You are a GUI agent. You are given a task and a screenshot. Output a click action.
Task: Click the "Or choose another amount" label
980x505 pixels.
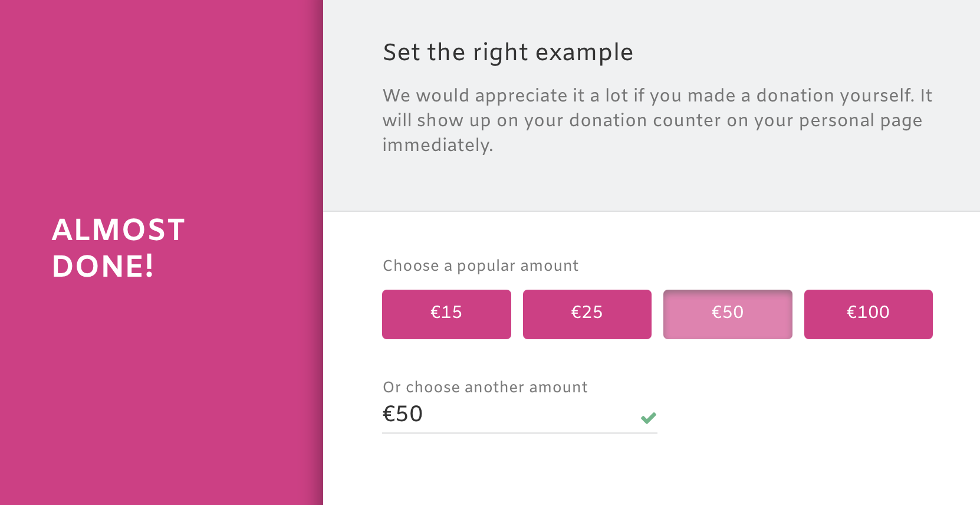pyautogui.click(x=485, y=388)
